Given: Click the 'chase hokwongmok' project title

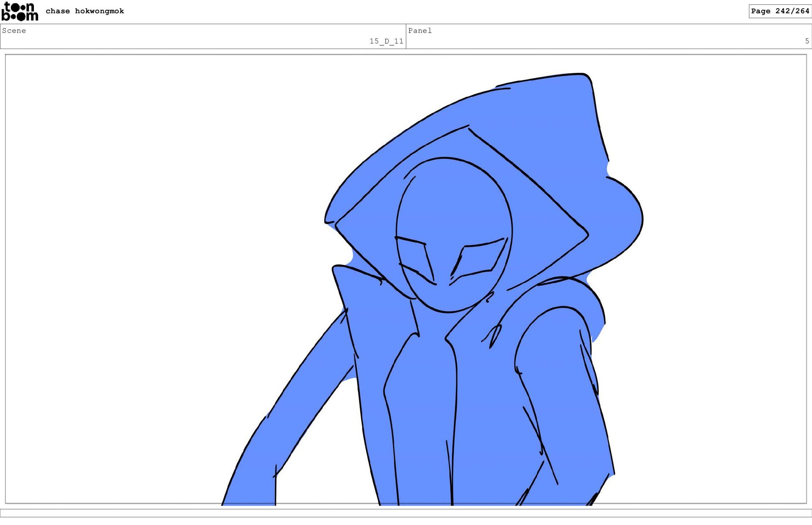Looking at the screenshot, I should click(85, 11).
